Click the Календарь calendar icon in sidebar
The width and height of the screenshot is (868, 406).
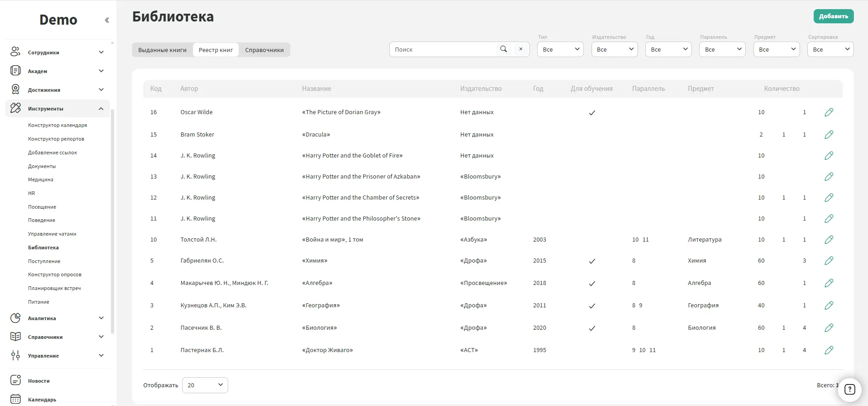(16, 399)
